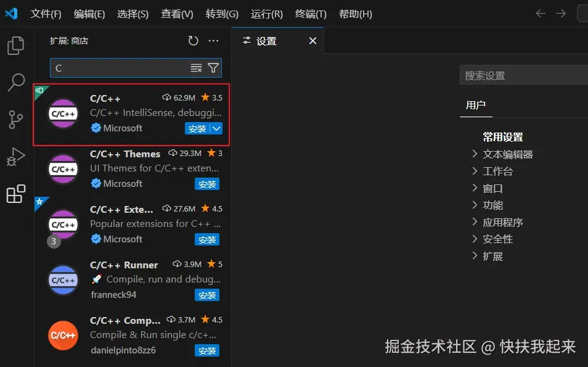588x367 pixels.
Task: Click the orange C/C++ Compile Run icon
Action: pyautogui.click(x=63, y=336)
